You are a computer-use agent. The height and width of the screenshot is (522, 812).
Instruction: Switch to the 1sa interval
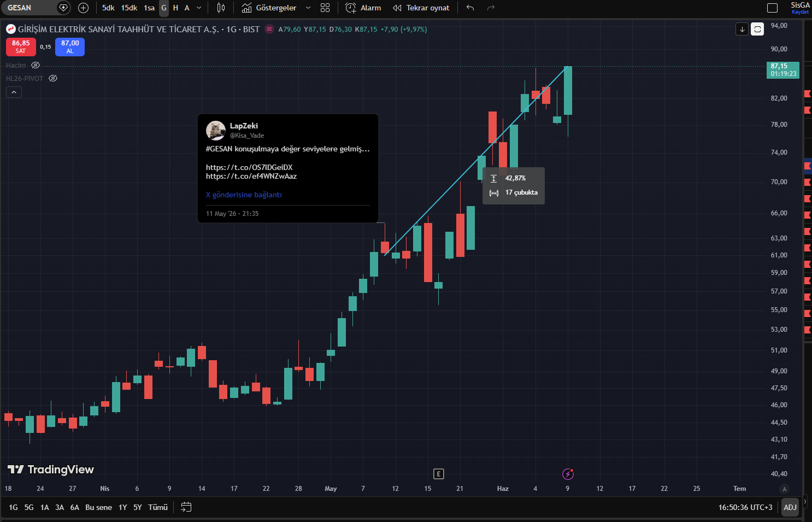click(x=149, y=8)
